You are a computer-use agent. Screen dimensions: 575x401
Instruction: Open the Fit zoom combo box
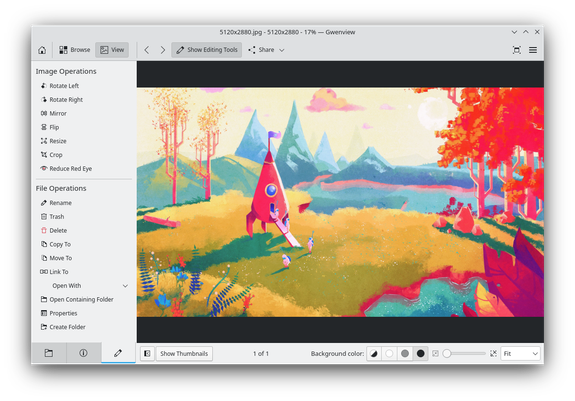520,353
